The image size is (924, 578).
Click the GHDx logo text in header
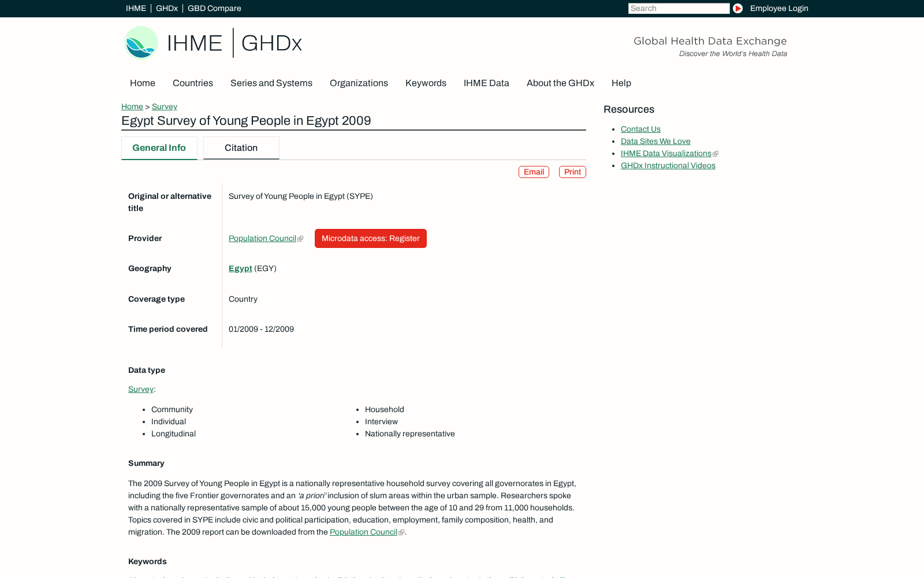point(271,43)
